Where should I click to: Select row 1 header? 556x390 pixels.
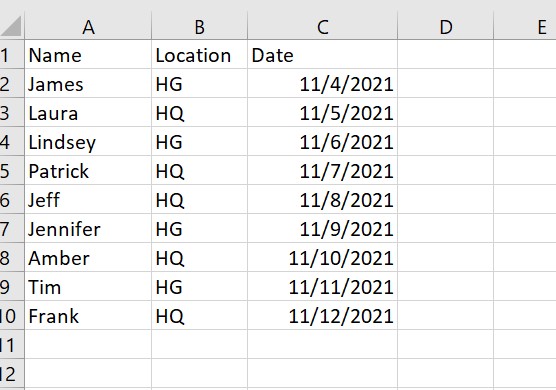tap(12, 55)
